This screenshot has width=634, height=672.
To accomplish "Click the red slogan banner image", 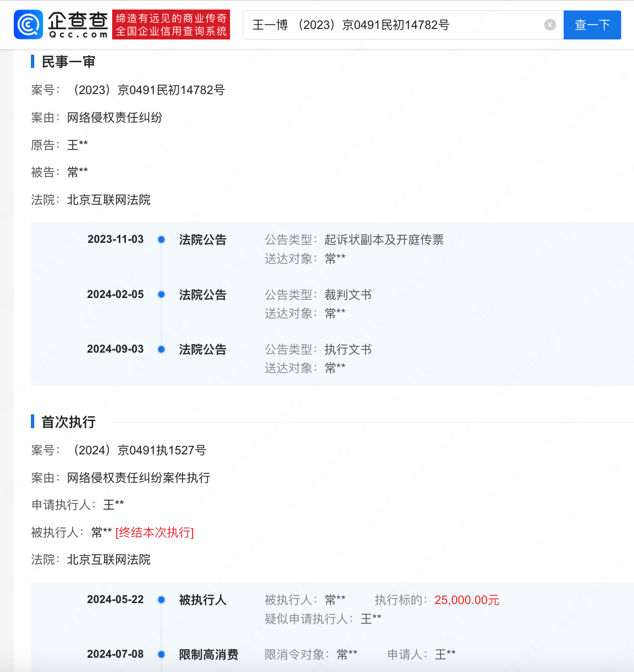I will (171, 25).
